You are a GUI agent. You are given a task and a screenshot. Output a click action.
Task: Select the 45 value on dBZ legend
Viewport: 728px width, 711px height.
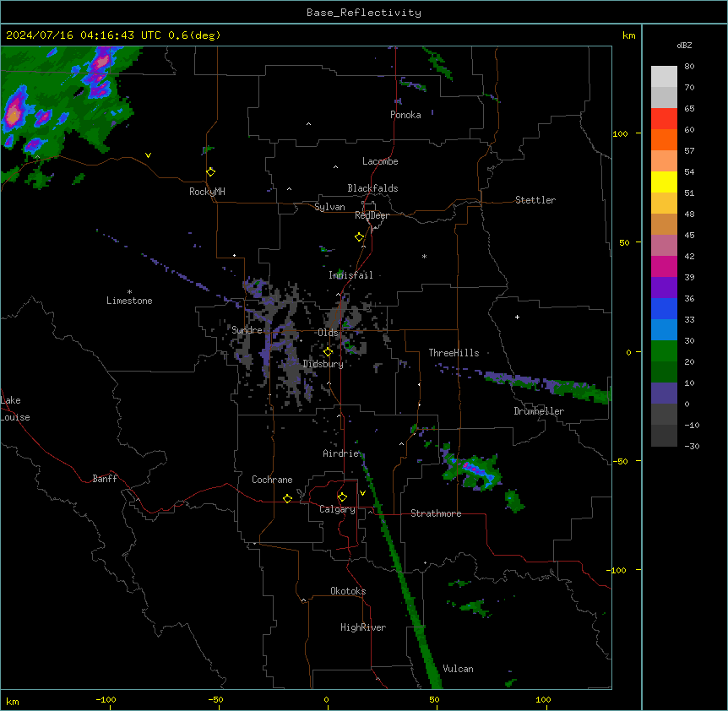tap(689, 236)
